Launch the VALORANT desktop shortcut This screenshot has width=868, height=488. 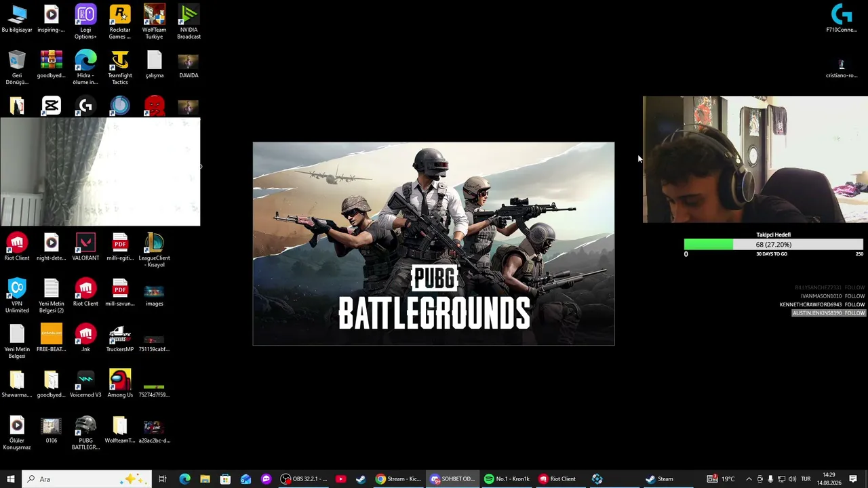[x=85, y=247]
